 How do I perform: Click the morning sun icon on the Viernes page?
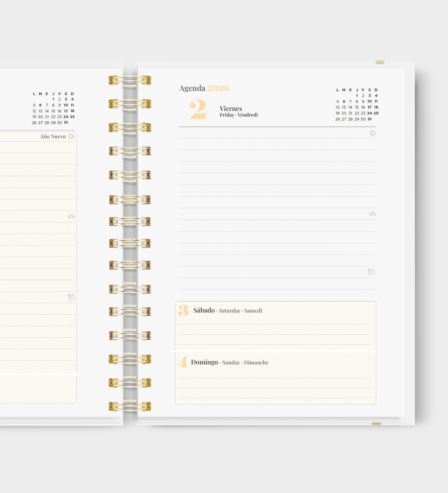pyautogui.click(x=373, y=133)
